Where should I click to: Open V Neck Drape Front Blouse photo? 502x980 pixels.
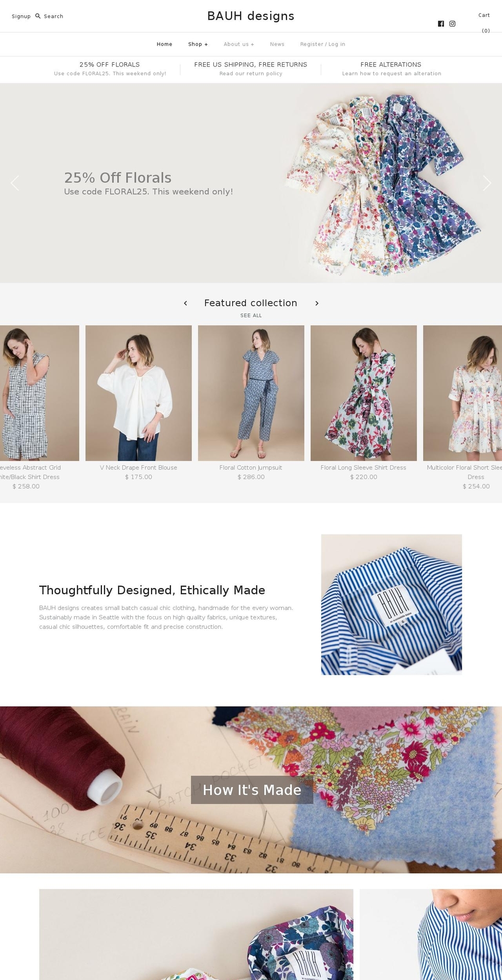pos(139,393)
